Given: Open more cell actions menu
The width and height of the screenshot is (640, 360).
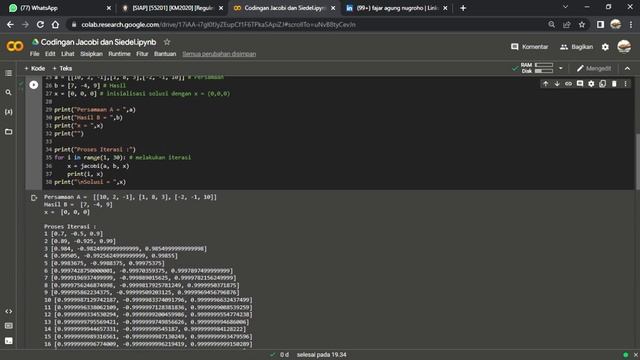Looking at the screenshot, I should (626, 84).
